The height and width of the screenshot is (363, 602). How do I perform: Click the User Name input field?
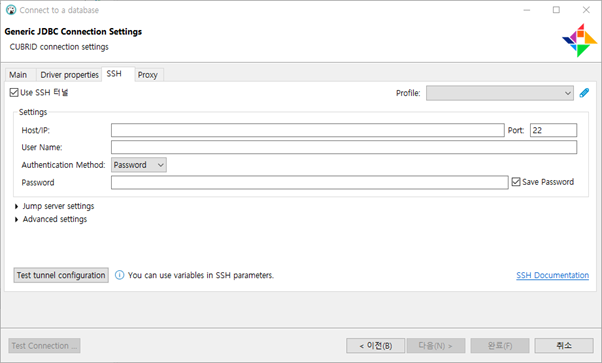pos(344,147)
